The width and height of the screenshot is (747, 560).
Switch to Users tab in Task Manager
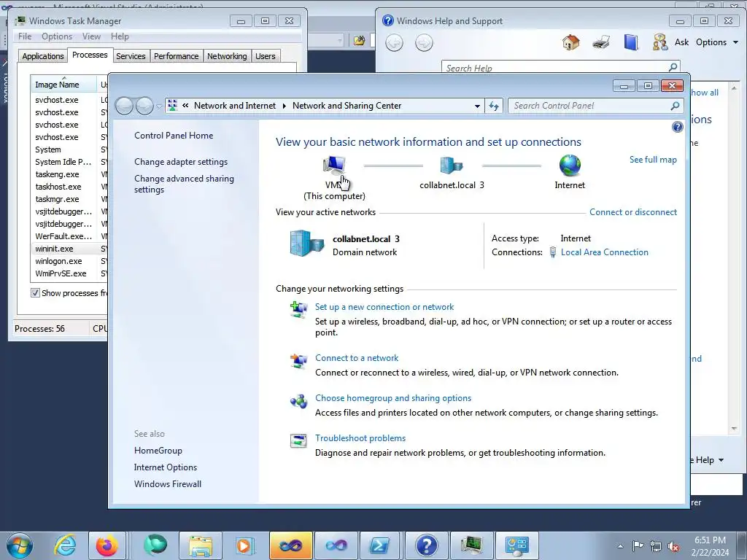[266, 56]
